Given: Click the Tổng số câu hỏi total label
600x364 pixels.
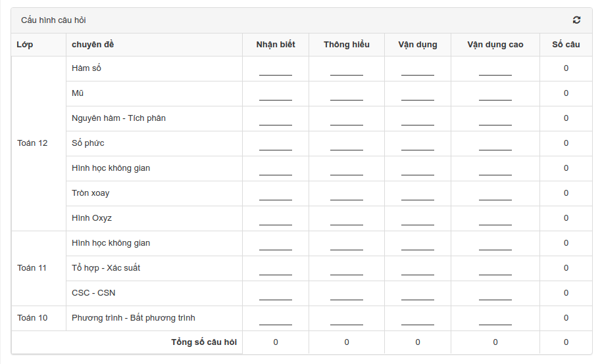Looking at the screenshot, I should click(204, 342).
